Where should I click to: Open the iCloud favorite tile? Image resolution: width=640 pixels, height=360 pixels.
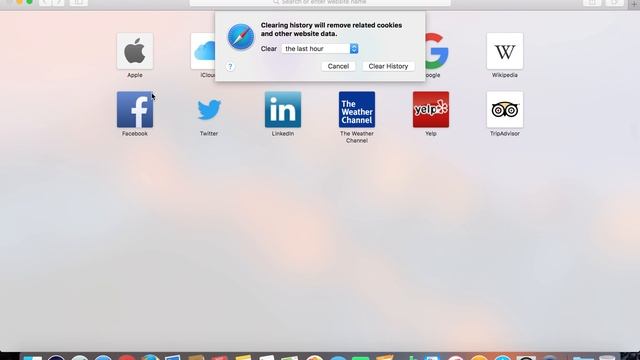203,51
